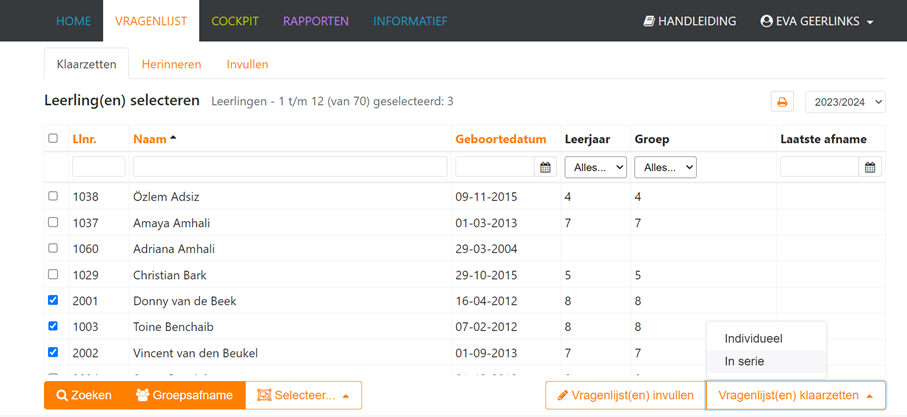
Task: Click student number 1038
Action: point(86,197)
